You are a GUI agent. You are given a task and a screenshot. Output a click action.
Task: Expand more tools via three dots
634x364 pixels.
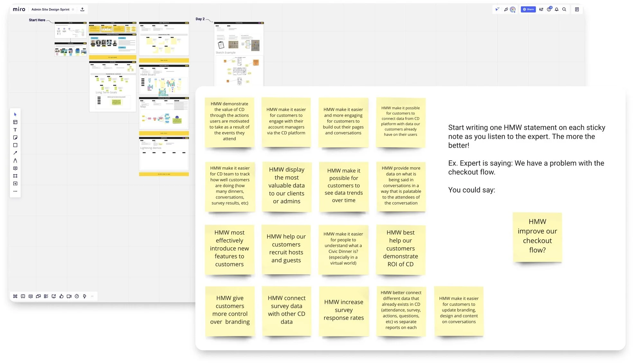(15, 191)
